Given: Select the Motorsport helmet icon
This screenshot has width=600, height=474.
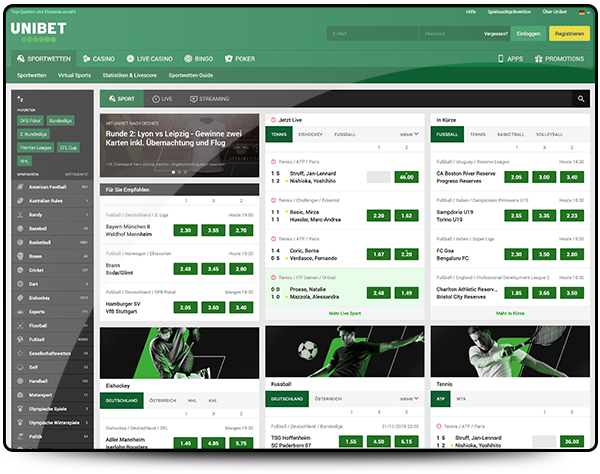Looking at the screenshot, I should (x=20, y=395).
